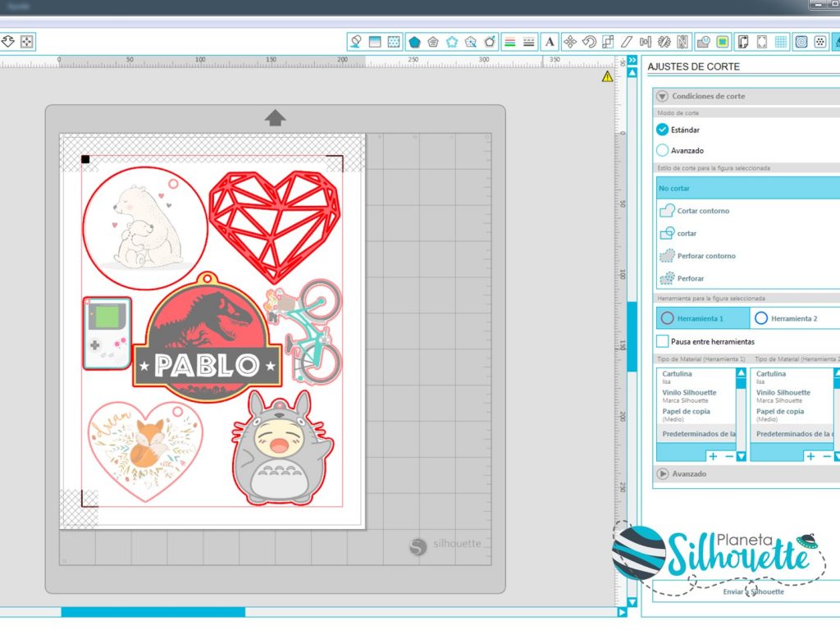Click the horizontal canvas scrollbar thumb
Image resolution: width=840 pixels, height=630 pixels.
153,612
